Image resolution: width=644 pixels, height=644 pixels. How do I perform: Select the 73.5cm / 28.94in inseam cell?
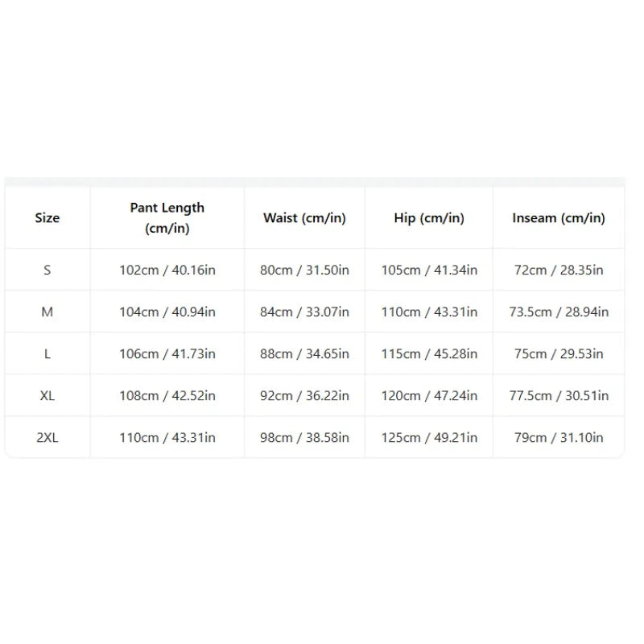tap(559, 312)
